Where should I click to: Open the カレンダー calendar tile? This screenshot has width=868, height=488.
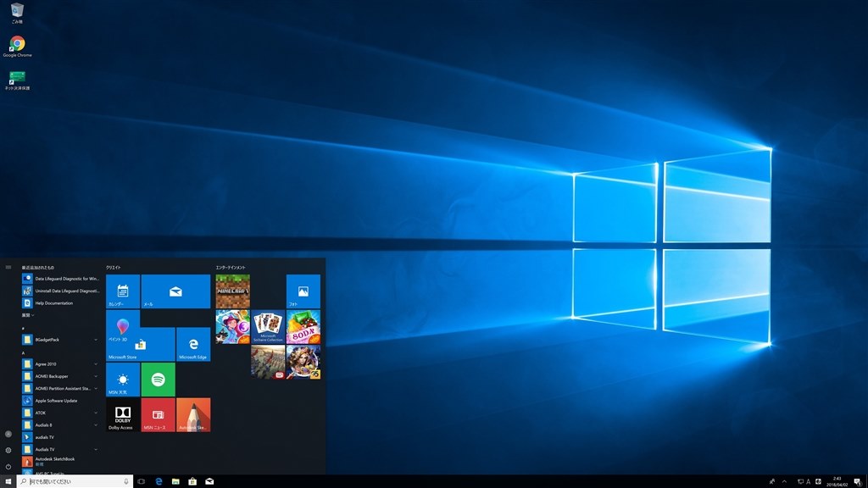pos(123,291)
